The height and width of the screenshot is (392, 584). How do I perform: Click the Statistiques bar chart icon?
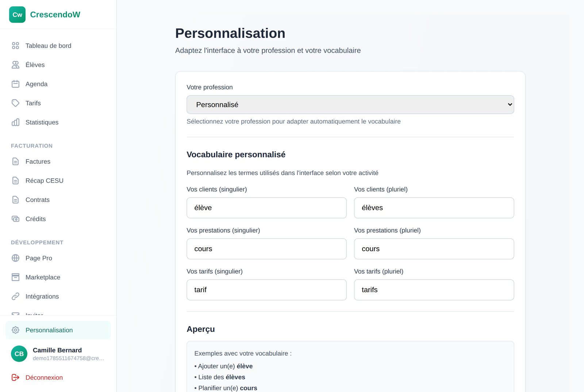[15, 122]
